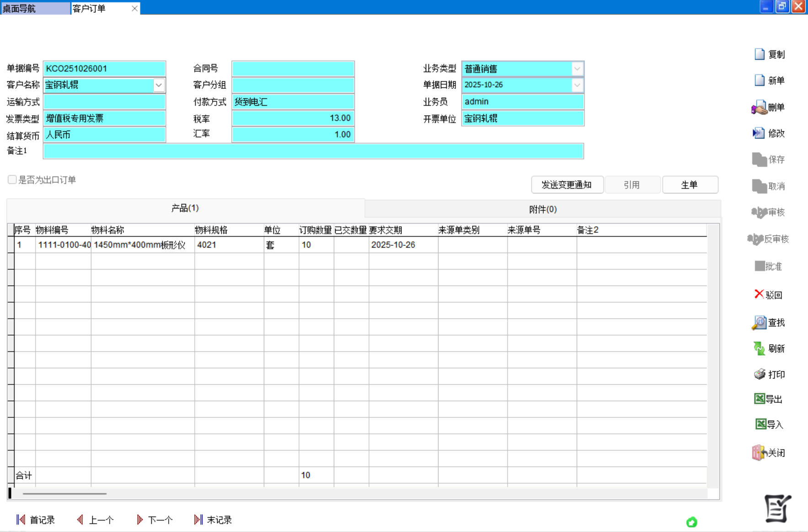Toggle the 是否为出口订单 checkbox

tap(12, 180)
